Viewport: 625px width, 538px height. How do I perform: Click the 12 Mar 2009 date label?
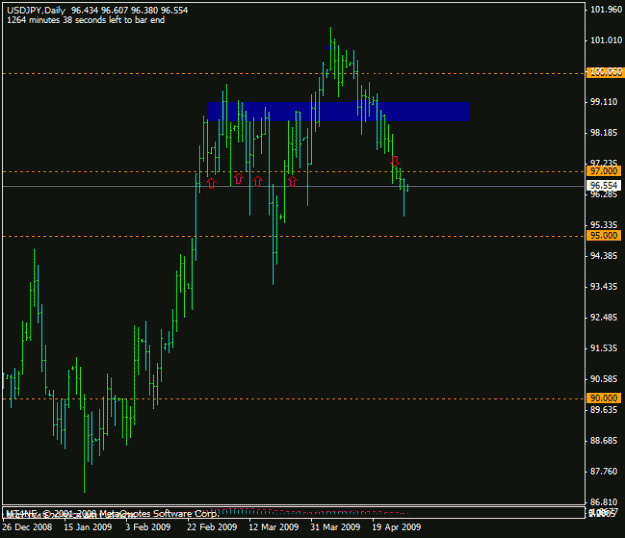click(273, 527)
